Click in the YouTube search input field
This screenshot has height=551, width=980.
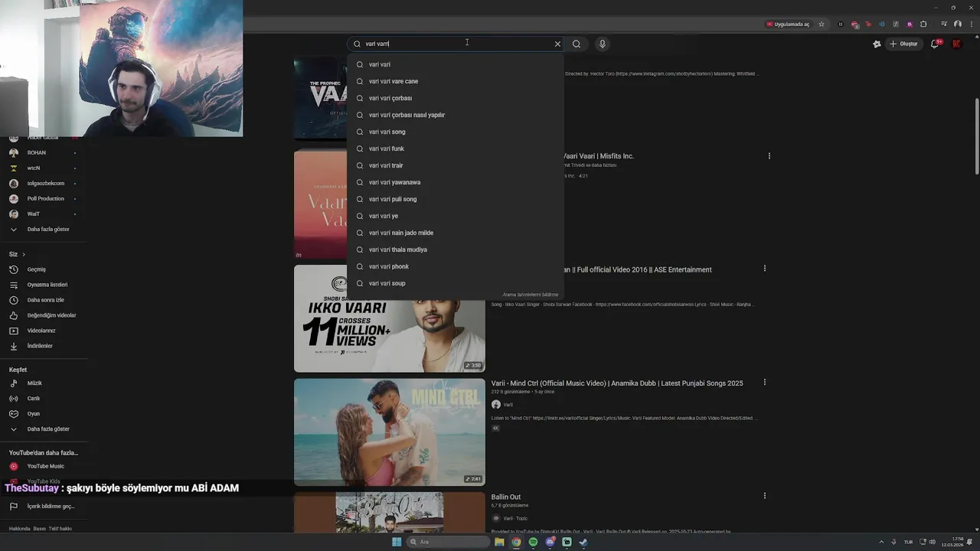(x=456, y=44)
